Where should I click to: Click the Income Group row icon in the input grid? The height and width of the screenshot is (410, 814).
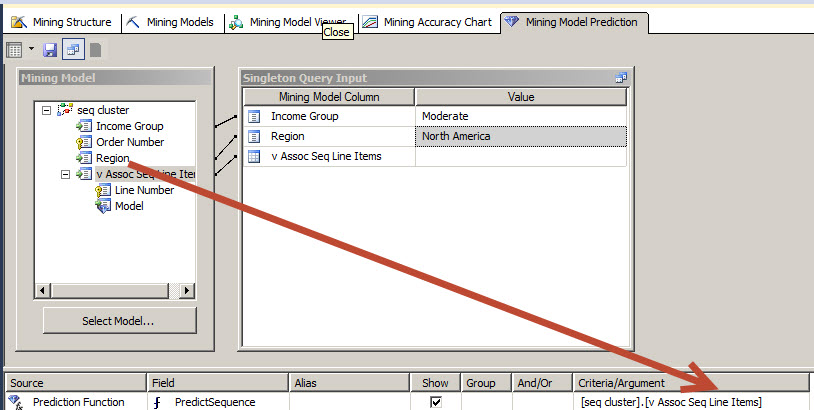pos(254,116)
